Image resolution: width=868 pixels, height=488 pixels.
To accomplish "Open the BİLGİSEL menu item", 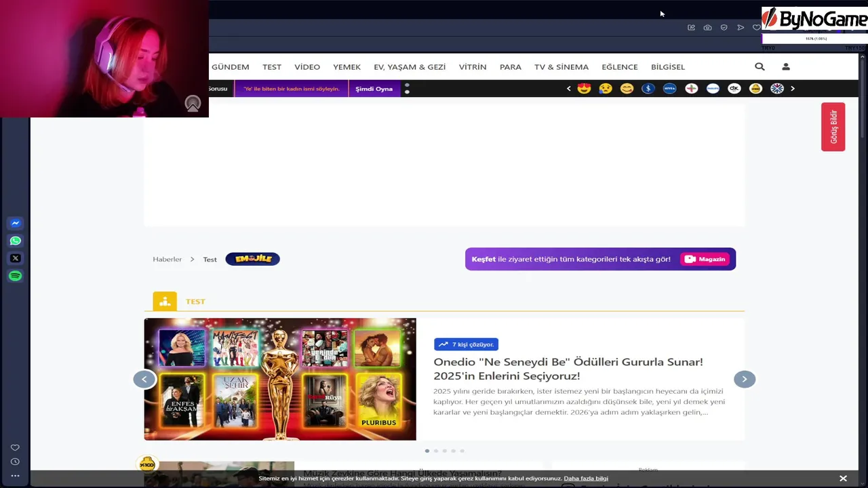I will [x=668, y=67].
